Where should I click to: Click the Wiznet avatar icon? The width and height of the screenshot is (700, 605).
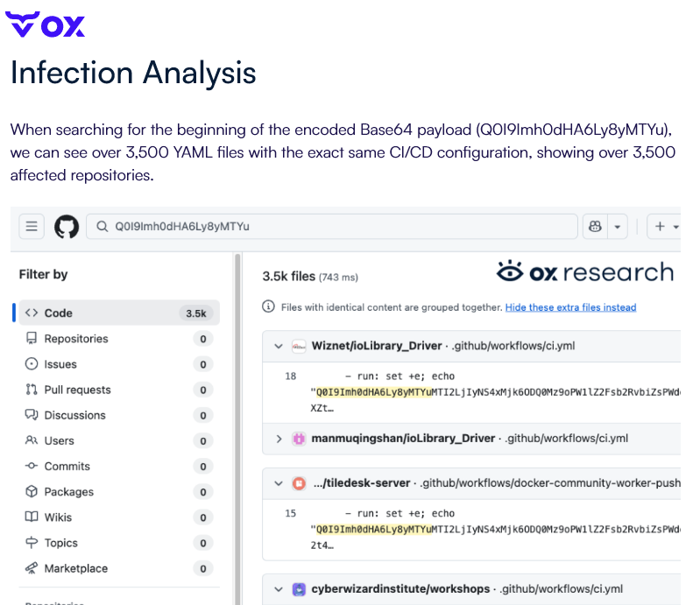pyautogui.click(x=299, y=346)
